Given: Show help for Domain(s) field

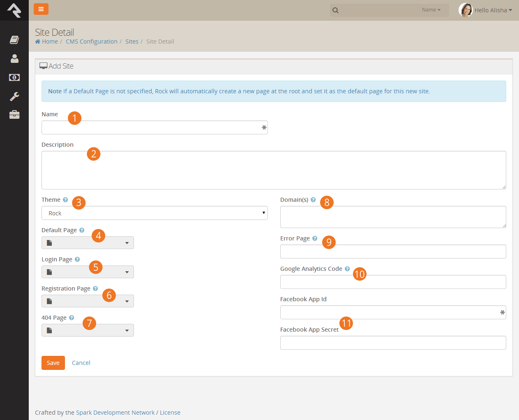Looking at the screenshot, I should 313,200.
